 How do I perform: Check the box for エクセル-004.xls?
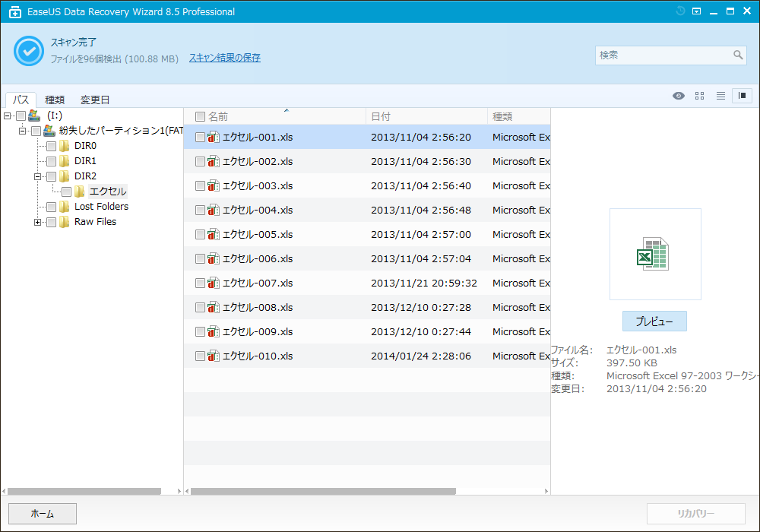click(200, 211)
